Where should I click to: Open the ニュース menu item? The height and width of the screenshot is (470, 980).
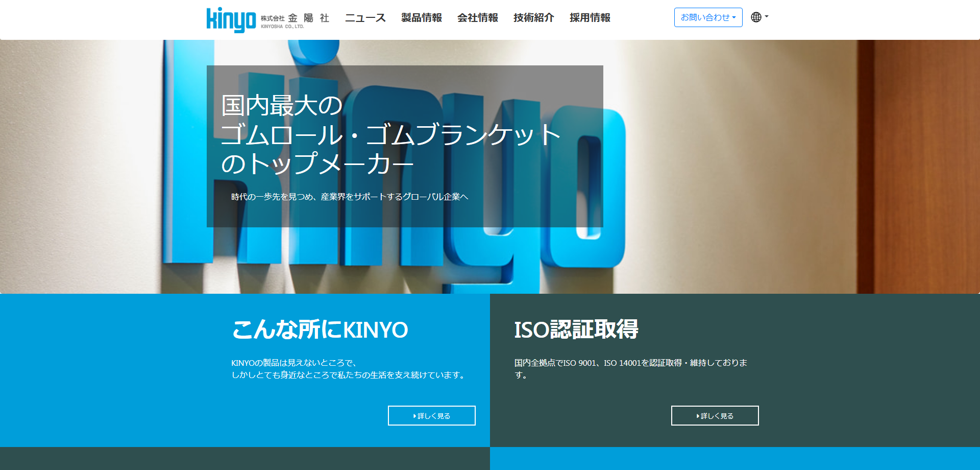(365, 18)
